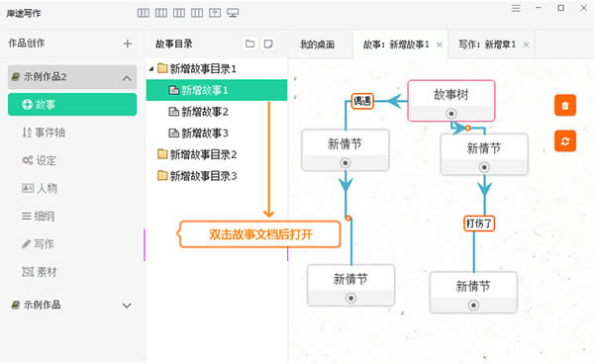Click the 岸途写作 application title
The height and width of the screenshot is (364, 594).
[24, 13]
